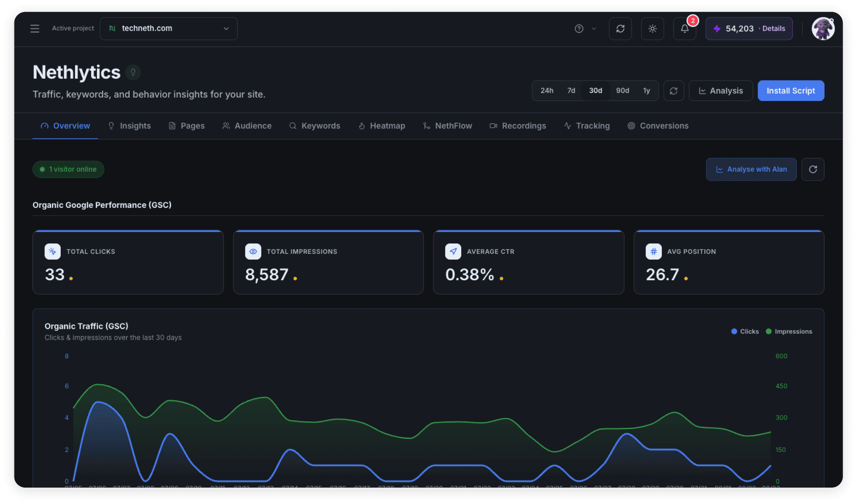Click the Average CTR arrow icon
The image size is (857, 504).
(453, 252)
